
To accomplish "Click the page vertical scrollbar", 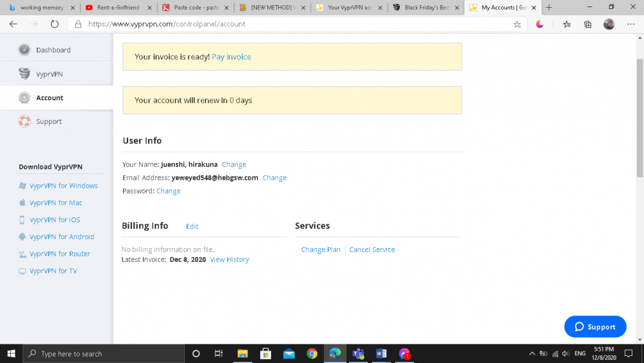I will (x=639, y=116).
